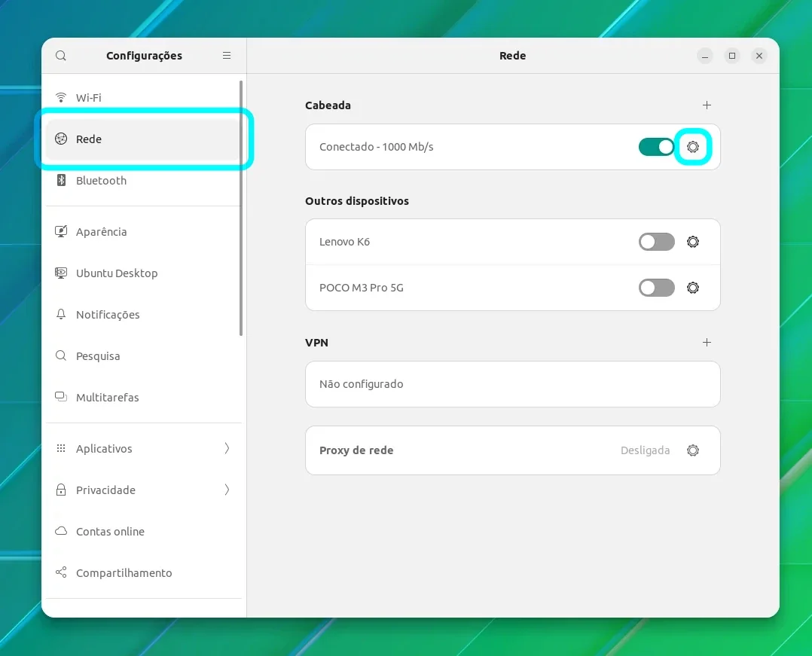
Task: Add a new VPN connection
Action: coord(707,342)
